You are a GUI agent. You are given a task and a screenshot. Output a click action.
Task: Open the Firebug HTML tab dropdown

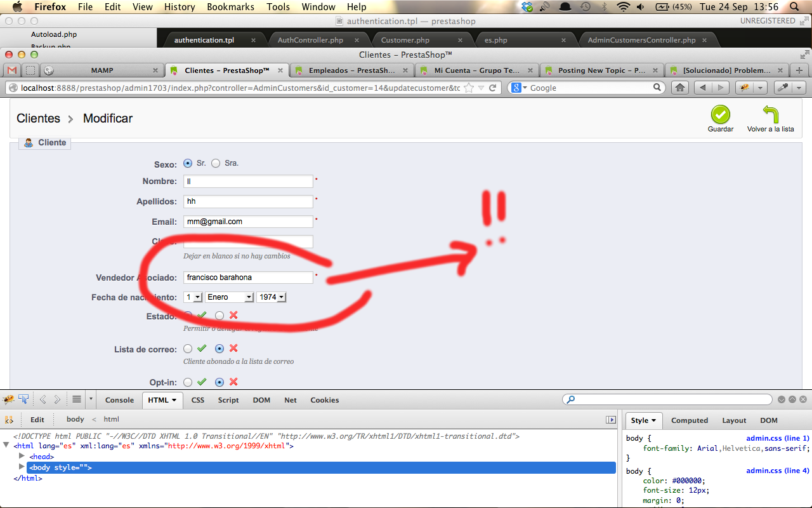(x=175, y=400)
